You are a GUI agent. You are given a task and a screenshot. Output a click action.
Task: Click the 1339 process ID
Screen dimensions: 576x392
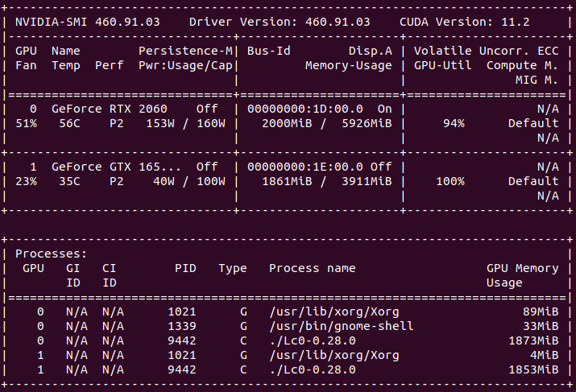(182, 326)
